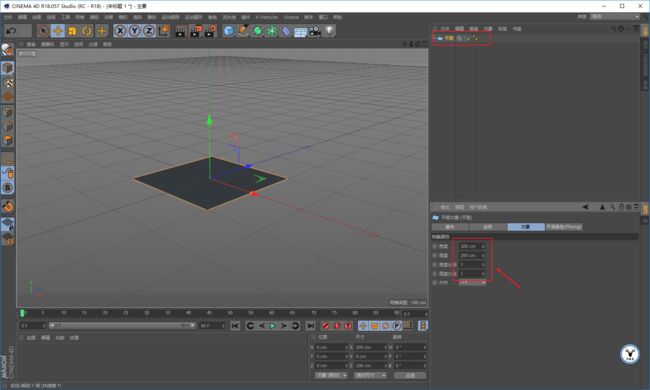
Task: Click the Apply button in coordinates panel
Action: pyautogui.click(x=410, y=375)
